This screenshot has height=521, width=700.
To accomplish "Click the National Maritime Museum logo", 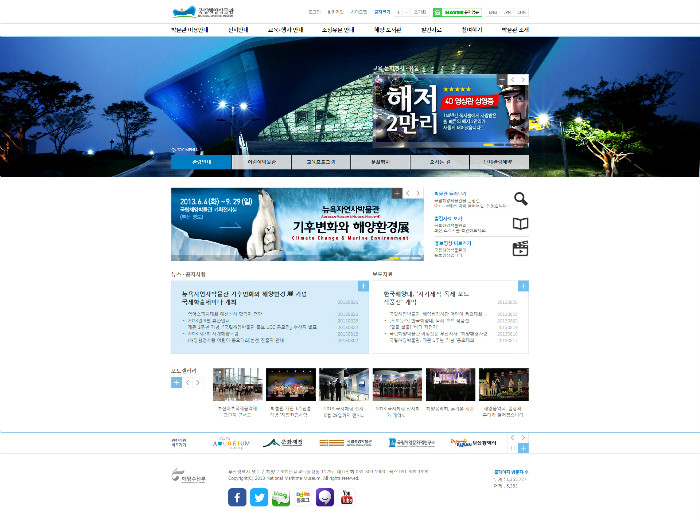I will point(203,12).
